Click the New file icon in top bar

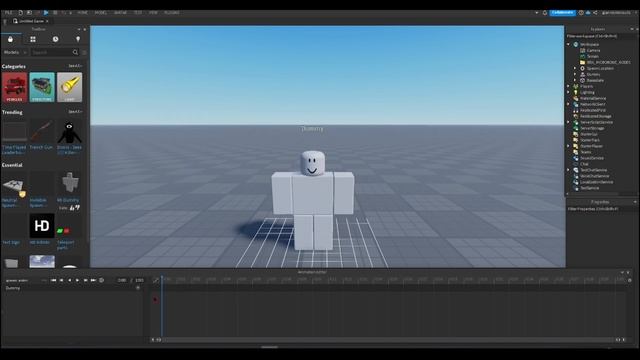click(20, 13)
